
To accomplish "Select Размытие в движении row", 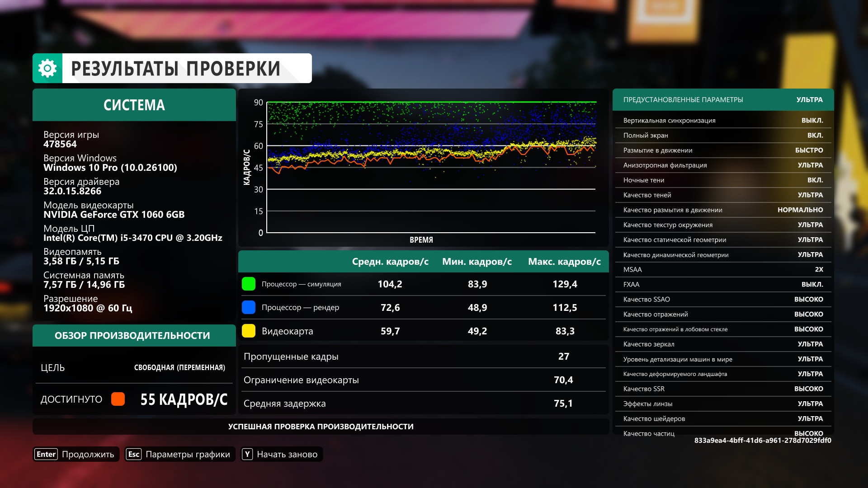I will [723, 150].
